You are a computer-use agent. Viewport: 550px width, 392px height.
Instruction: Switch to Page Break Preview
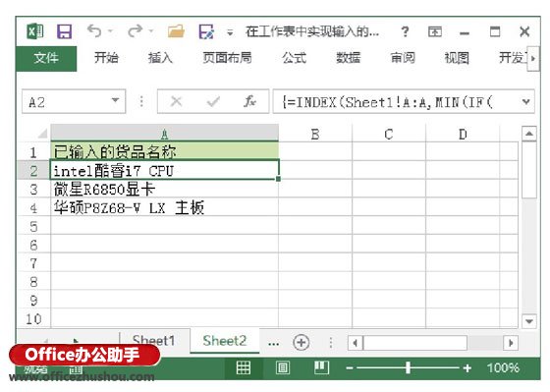[x=321, y=367]
